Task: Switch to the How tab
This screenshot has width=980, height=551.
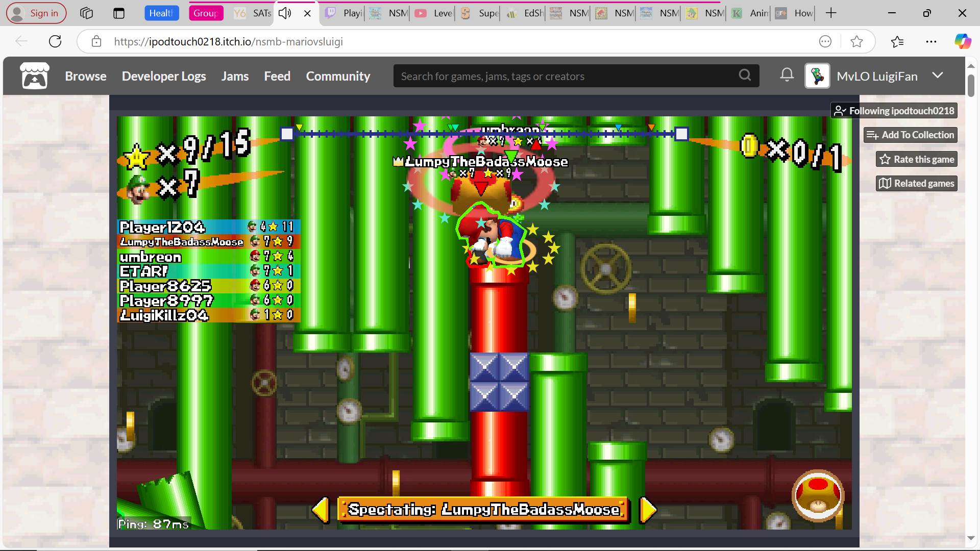Action: pos(794,13)
